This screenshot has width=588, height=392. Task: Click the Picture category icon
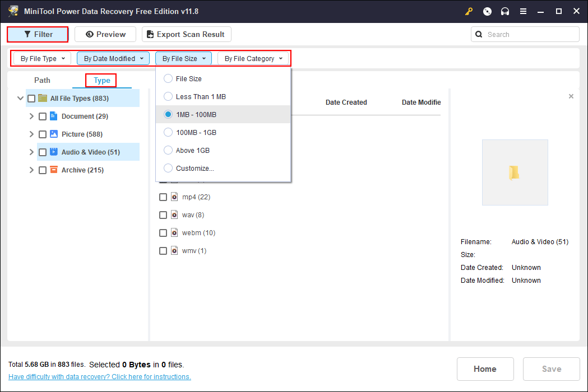point(54,134)
